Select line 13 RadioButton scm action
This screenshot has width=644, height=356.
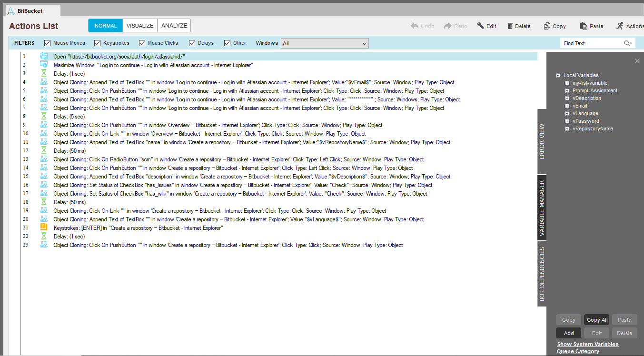[x=279, y=159]
